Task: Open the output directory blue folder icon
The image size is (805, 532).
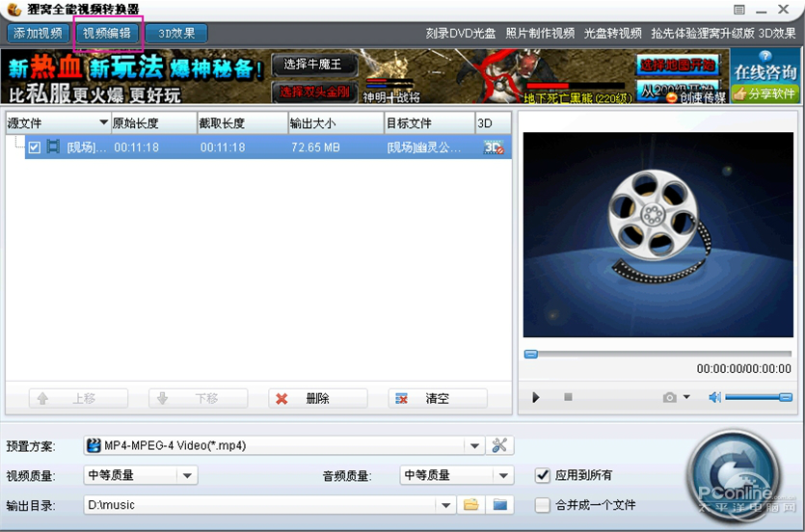Action: click(500, 505)
